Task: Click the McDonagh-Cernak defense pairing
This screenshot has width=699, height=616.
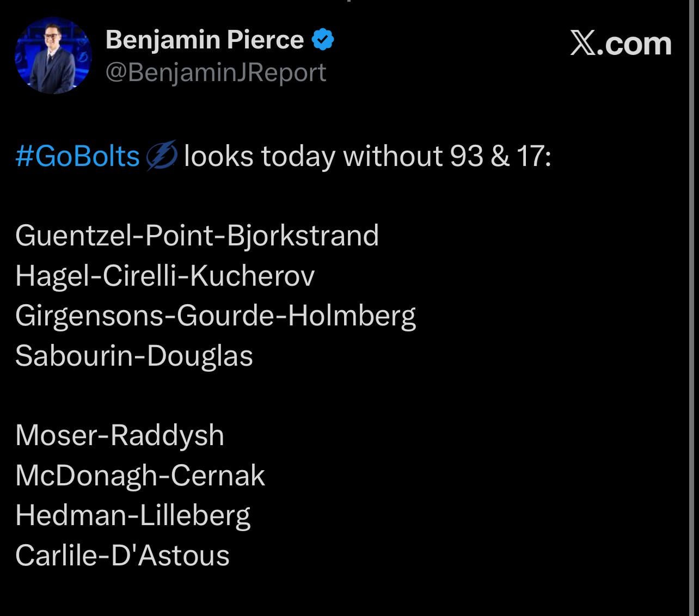Action: [140, 476]
